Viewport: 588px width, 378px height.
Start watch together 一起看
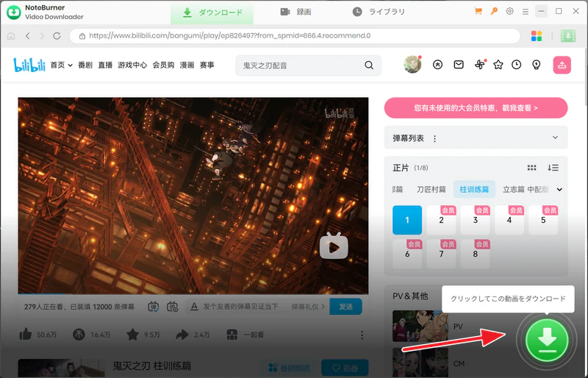pos(245,335)
